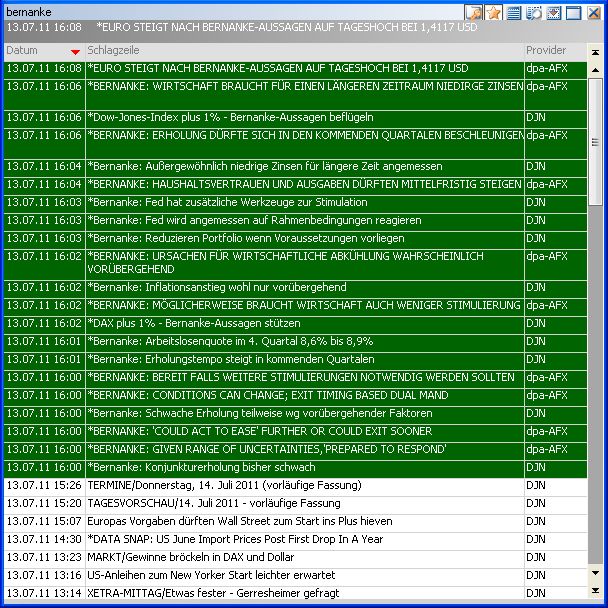
Task: Click the magnifier filter icon in title bar
Action: [534, 12]
